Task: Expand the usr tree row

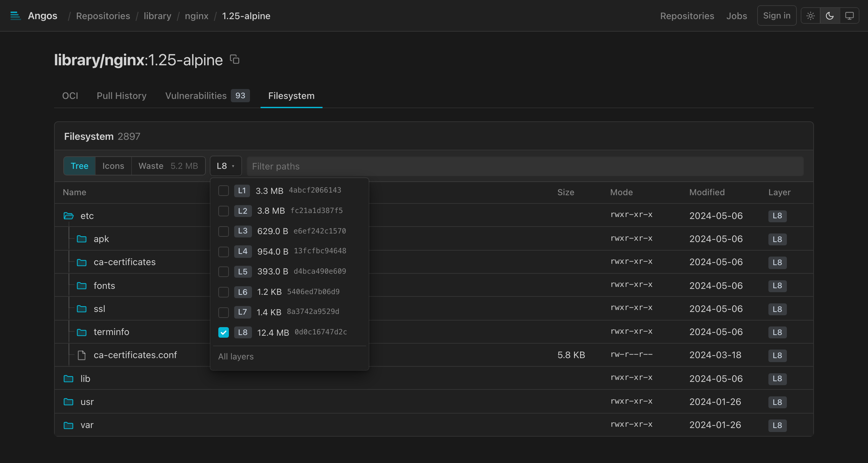Action: (x=434, y=402)
